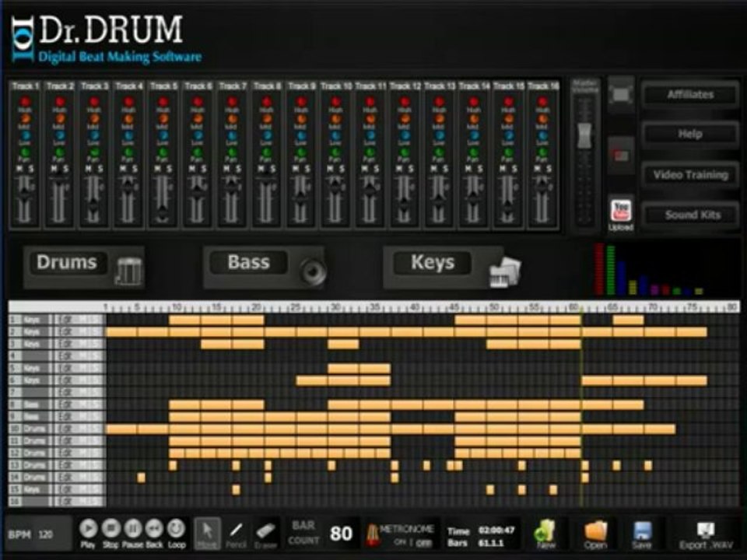This screenshot has width=747, height=560.
Task: Select the row 13 Drums track label
Action: tap(34, 465)
